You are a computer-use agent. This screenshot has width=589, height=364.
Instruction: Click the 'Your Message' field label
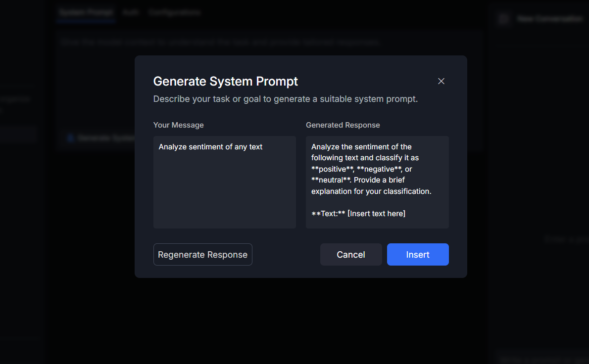coord(178,125)
